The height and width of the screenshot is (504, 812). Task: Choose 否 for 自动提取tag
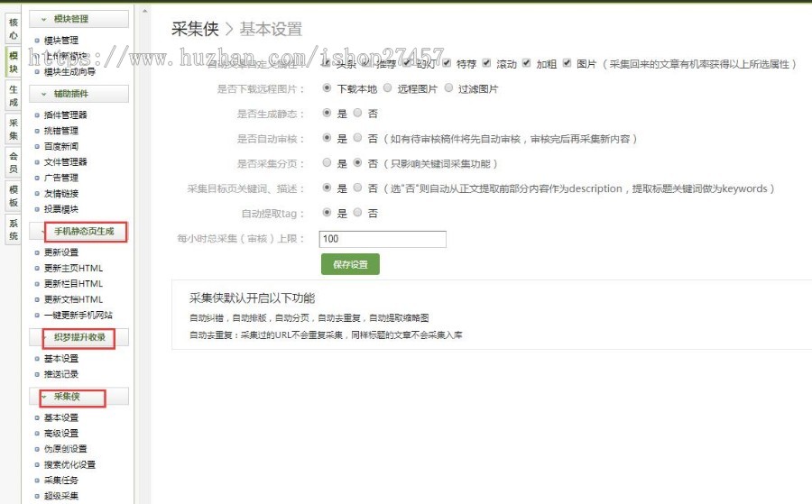pos(357,212)
